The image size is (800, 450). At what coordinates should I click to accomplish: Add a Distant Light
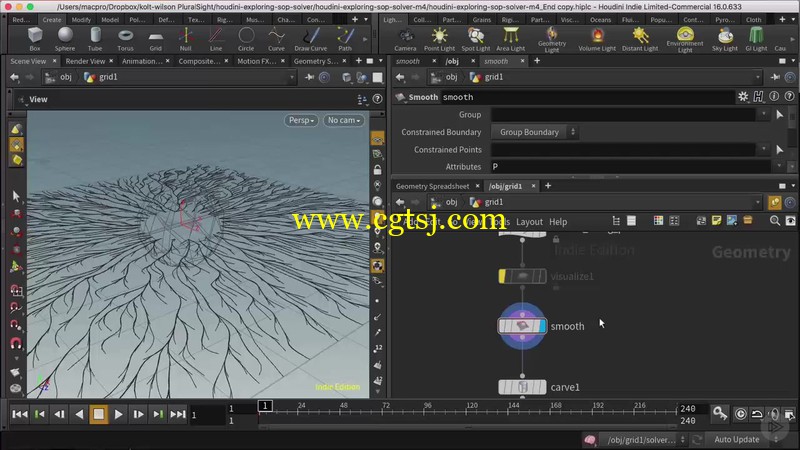(x=640, y=39)
